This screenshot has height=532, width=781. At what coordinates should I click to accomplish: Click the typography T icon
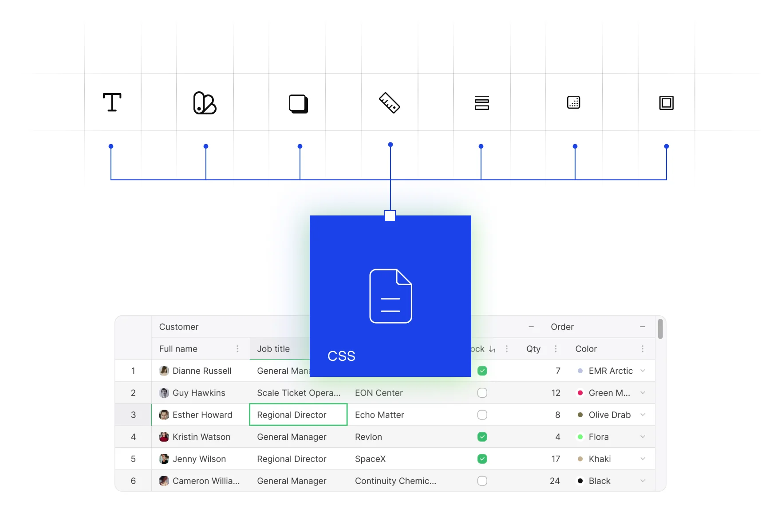[x=112, y=102]
